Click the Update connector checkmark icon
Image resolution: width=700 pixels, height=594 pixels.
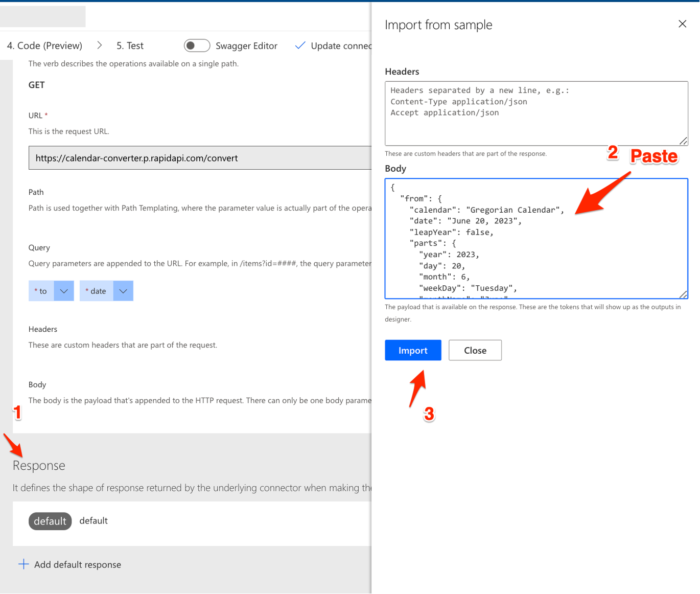pyautogui.click(x=300, y=45)
